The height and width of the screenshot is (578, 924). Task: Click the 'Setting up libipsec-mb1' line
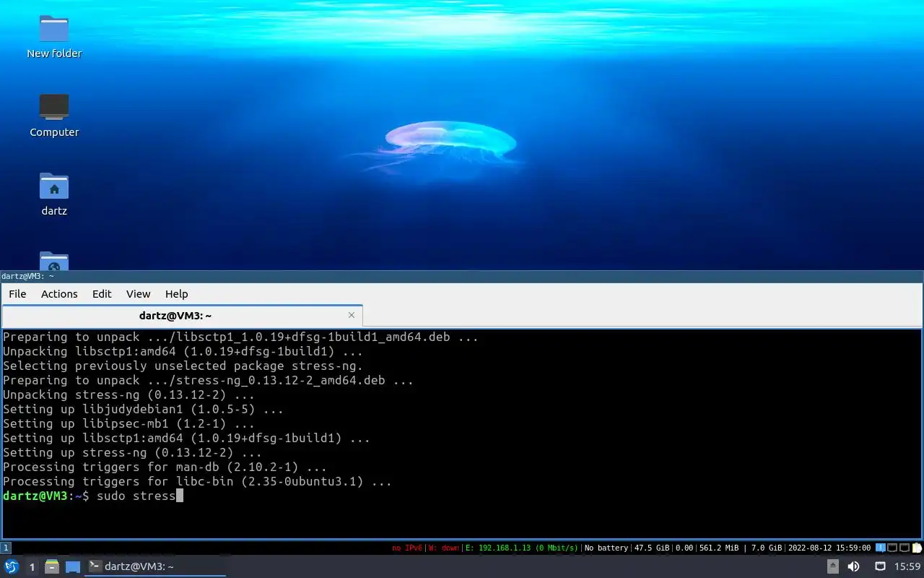pos(129,423)
